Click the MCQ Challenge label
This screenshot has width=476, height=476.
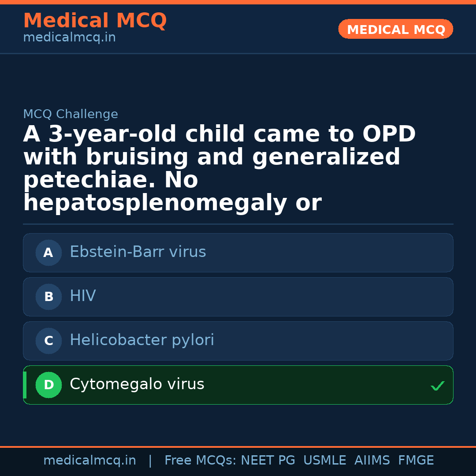(71, 114)
